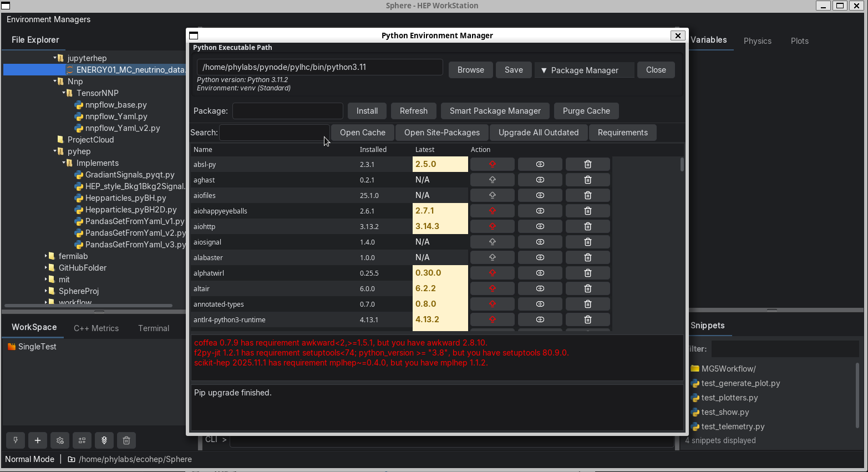Upgrade the absl-py package via its red arrow

pos(492,164)
